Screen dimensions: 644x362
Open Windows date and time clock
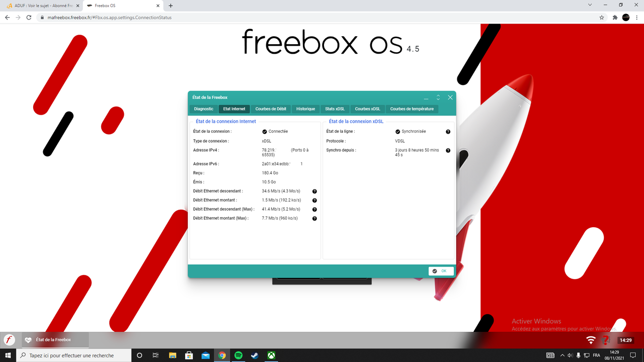click(614, 355)
